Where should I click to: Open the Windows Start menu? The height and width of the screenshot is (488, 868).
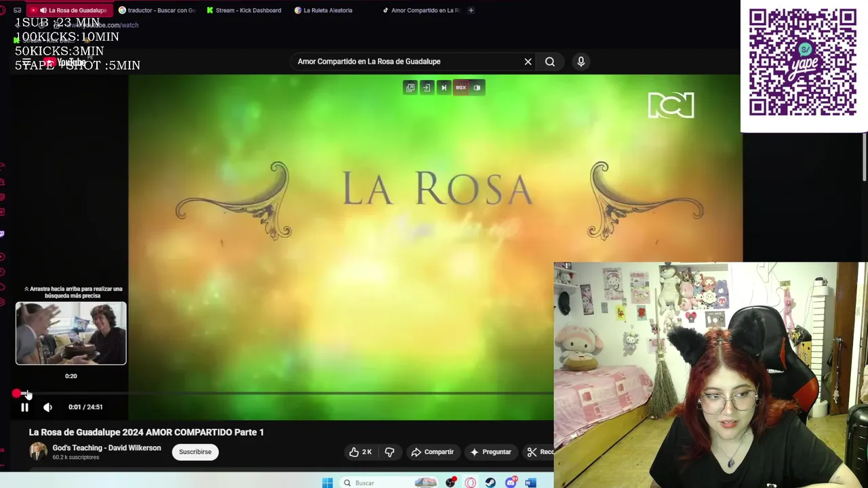328,483
